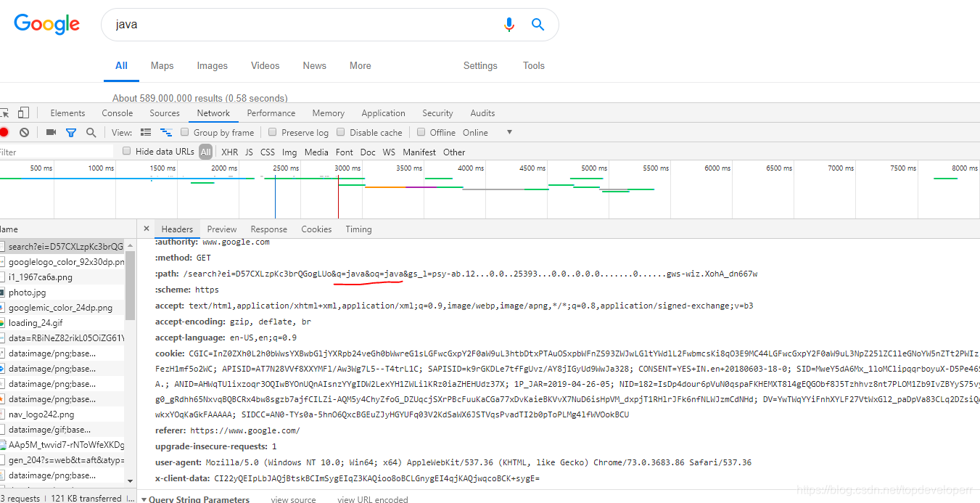Select the photo.jpg request row

(62, 292)
